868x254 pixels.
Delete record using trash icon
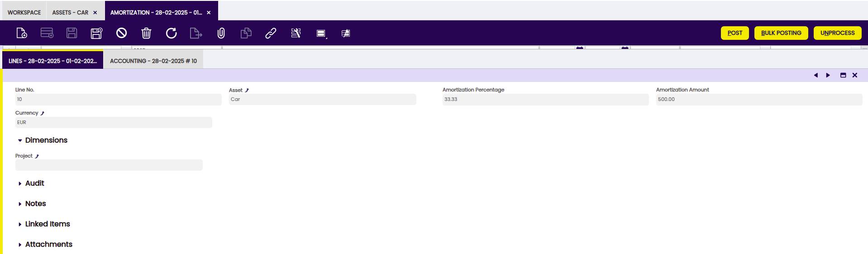click(x=146, y=33)
